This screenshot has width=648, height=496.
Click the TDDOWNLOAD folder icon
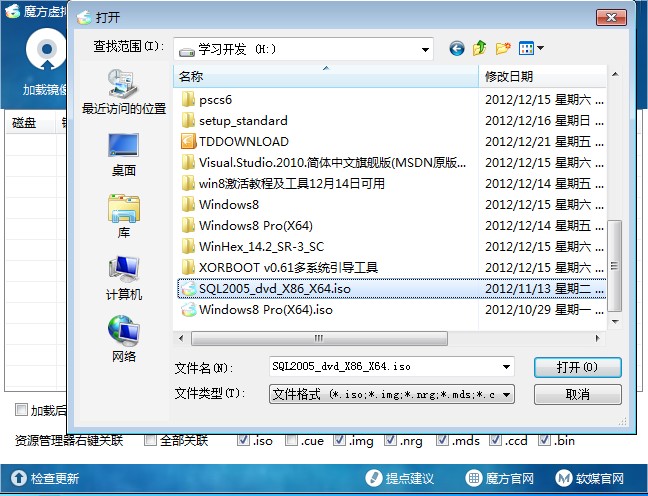(188, 141)
